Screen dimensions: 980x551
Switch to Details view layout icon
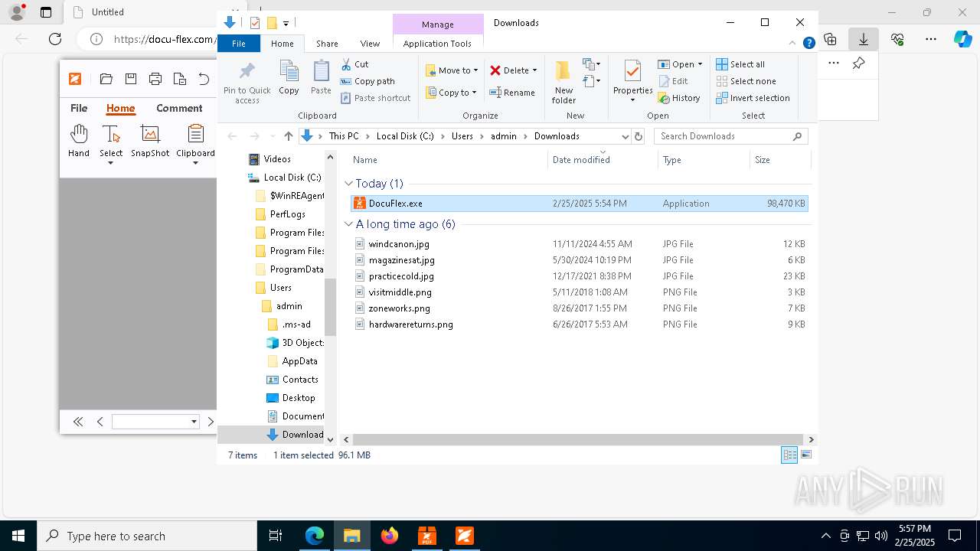789,455
